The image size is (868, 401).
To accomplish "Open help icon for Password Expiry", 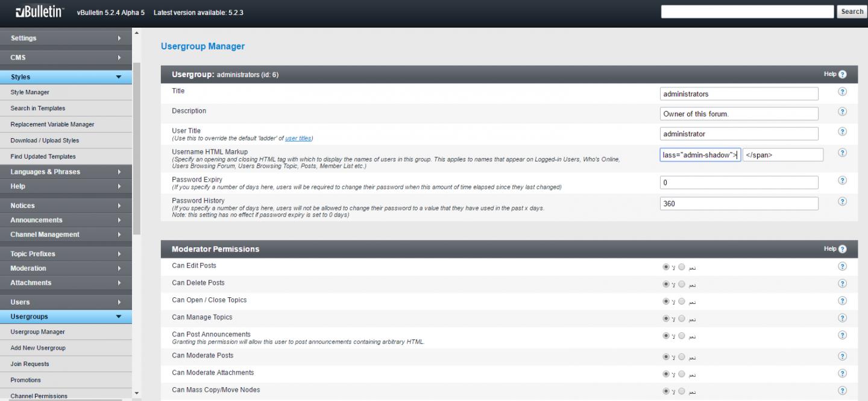I will pyautogui.click(x=843, y=180).
